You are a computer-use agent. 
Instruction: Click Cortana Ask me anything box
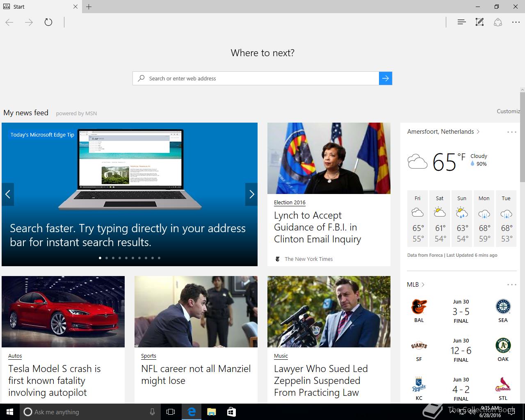(90, 412)
